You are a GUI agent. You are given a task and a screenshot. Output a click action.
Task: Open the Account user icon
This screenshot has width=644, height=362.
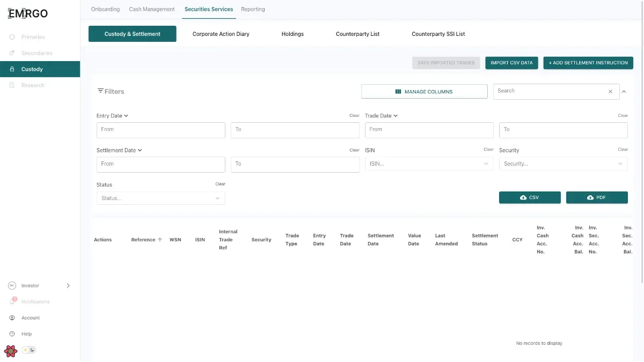(x=12, y=318)
